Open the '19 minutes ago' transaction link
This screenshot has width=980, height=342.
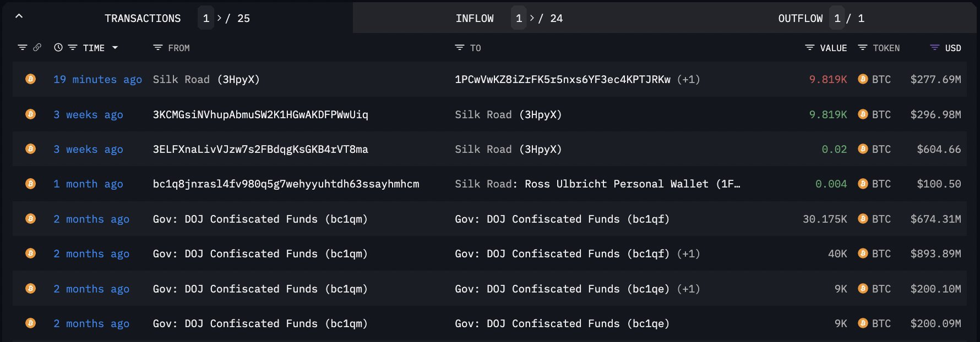click(97, 79)
